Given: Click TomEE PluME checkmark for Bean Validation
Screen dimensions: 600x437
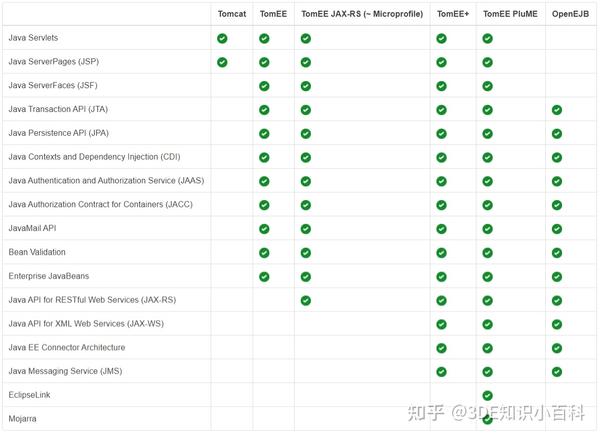Looking at the screenshot, I should [488, 253].
